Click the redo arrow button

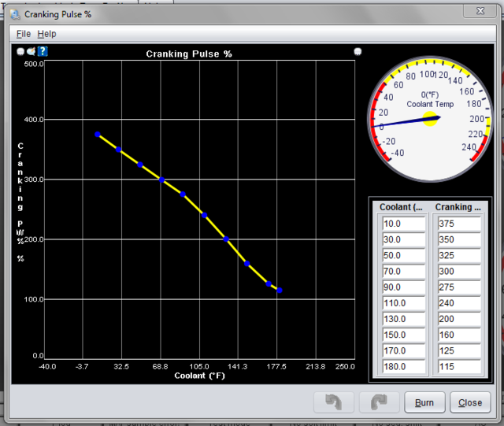(379, 402)
